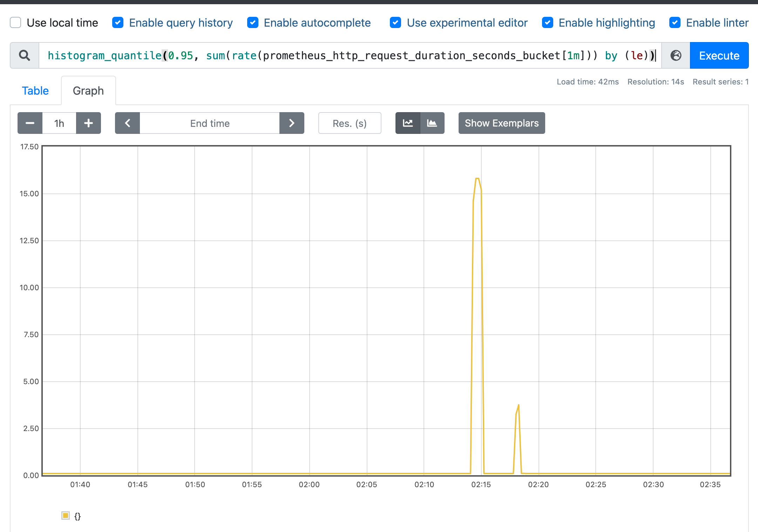758x532 pixels.
Task: Select the Graph tab
Action: click(x=88, y=91)
